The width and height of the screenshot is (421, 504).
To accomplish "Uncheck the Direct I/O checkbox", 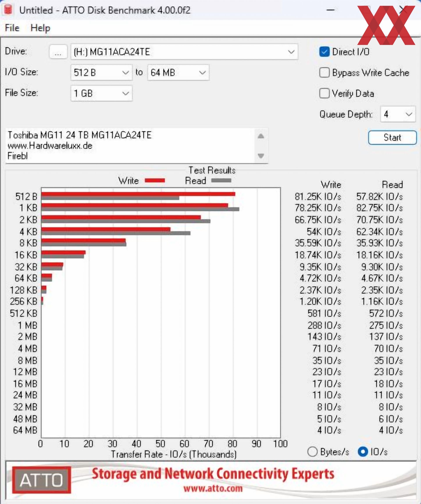I will (324, 52).
